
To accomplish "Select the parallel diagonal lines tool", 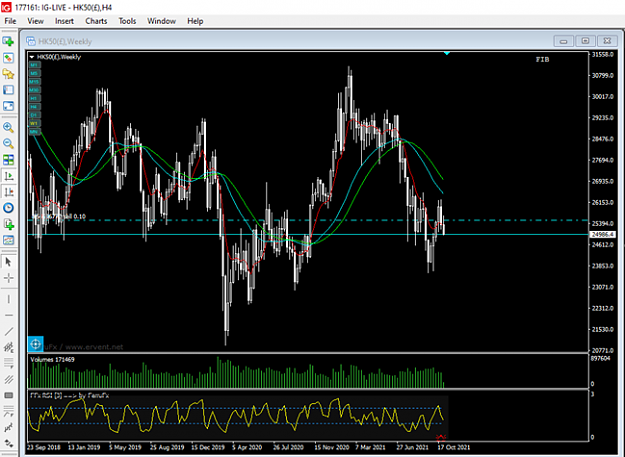I will pos(8,379).
